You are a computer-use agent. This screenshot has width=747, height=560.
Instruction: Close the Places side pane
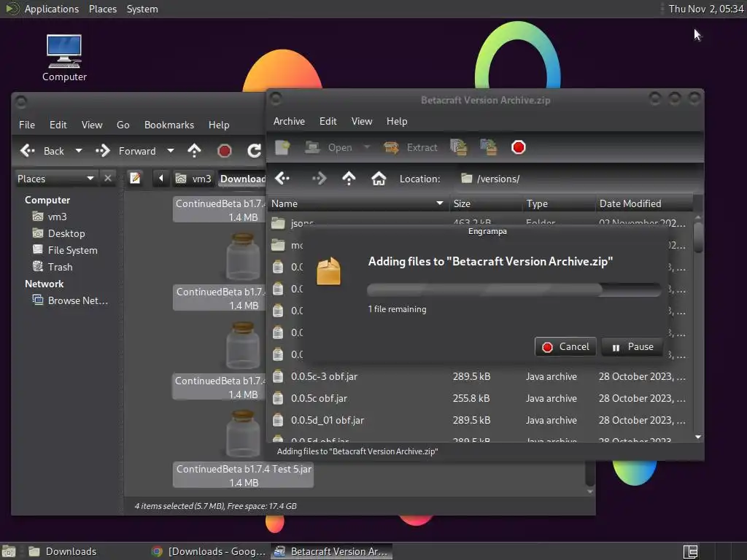coord(108,178)
